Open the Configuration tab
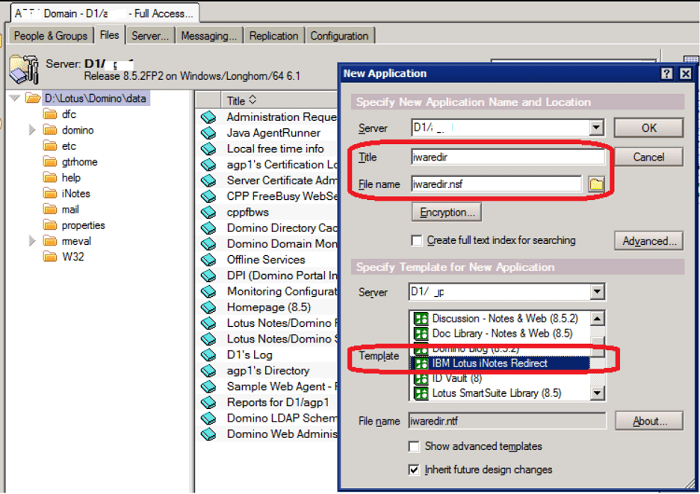The height and width of the screenshot is (494, 700). point(339,36)
